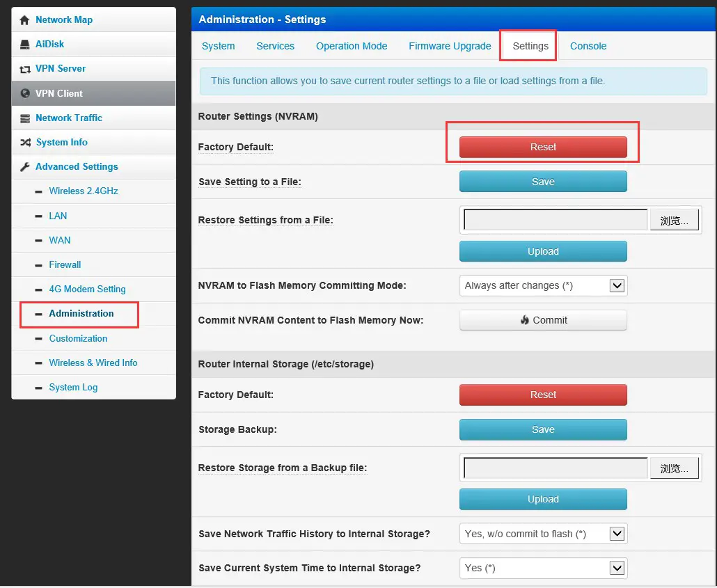Open Save Current System Time dropdown
717x588 pixels.
click(543, 568)
